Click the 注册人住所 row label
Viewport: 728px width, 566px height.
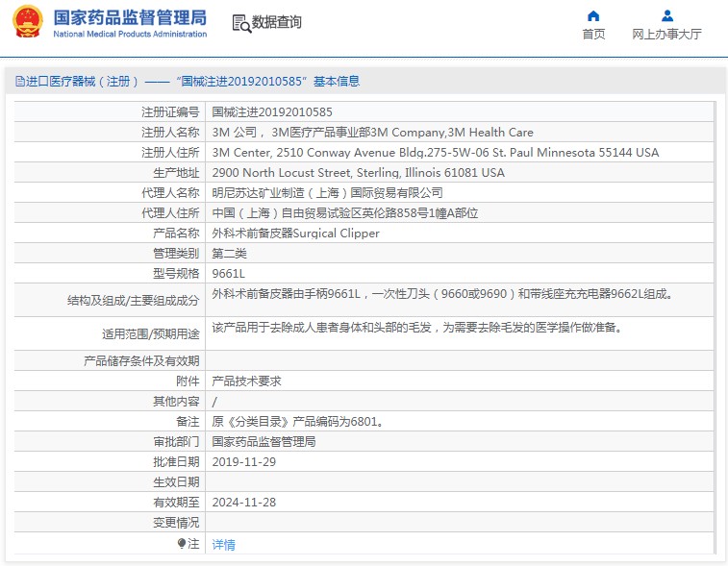[170, 153]
